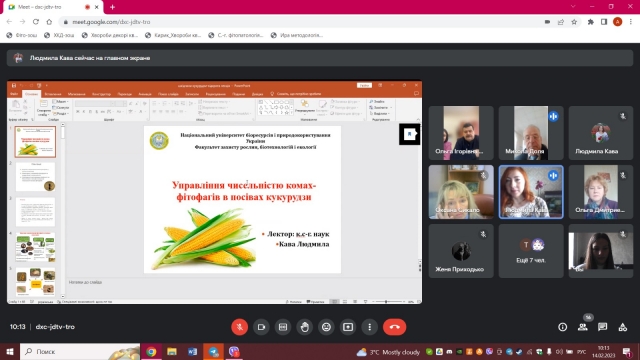Open the activities icon
640x360 pixels.
pyautogui.click(x=622, y=327)
